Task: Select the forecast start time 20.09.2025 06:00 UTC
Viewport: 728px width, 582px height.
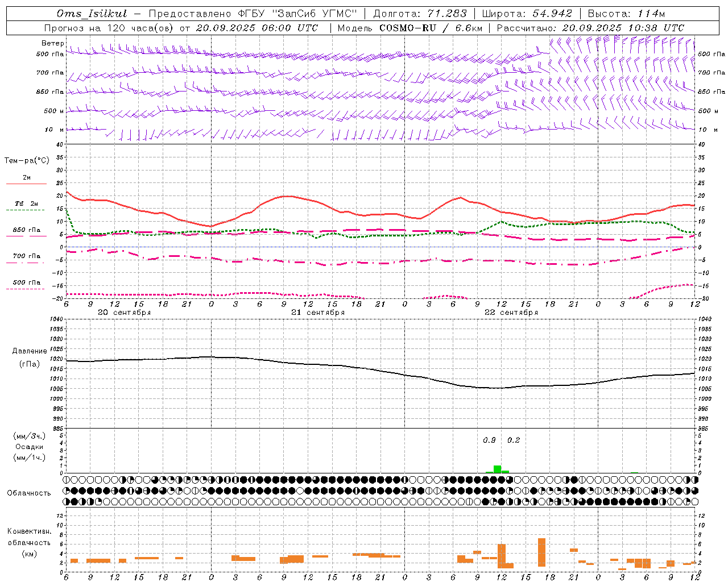Action: click(257, 28)
